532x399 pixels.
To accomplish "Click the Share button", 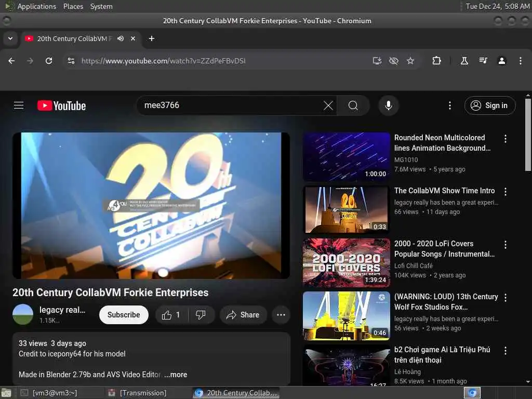I will [243, 315].
